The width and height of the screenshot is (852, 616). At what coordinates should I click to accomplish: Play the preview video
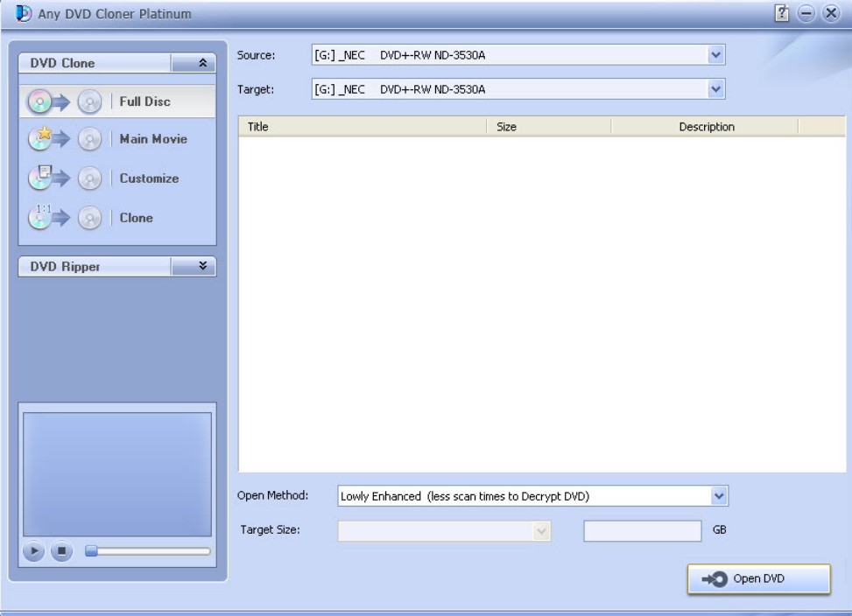click(x=33, y=551)
